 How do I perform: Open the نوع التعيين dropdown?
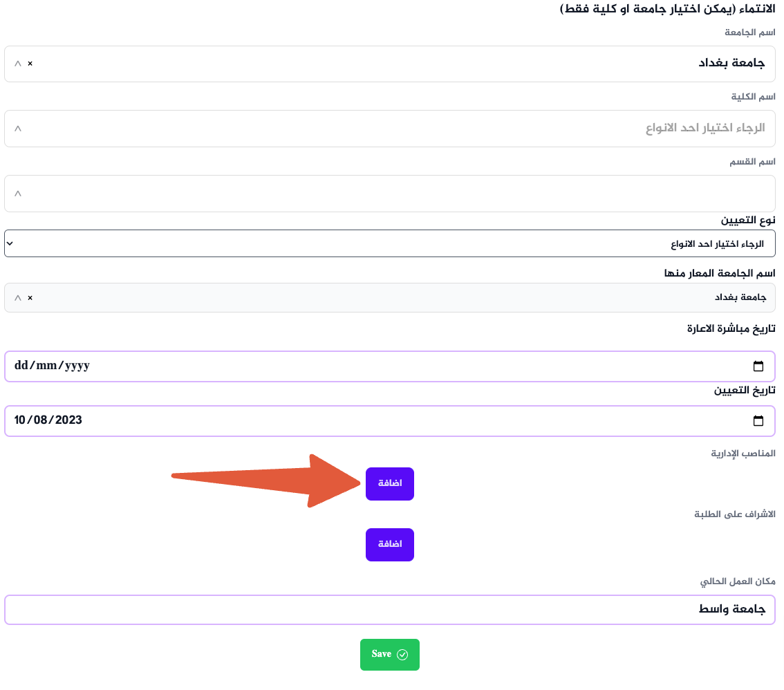pyautogui.click(x=390, y=243)
